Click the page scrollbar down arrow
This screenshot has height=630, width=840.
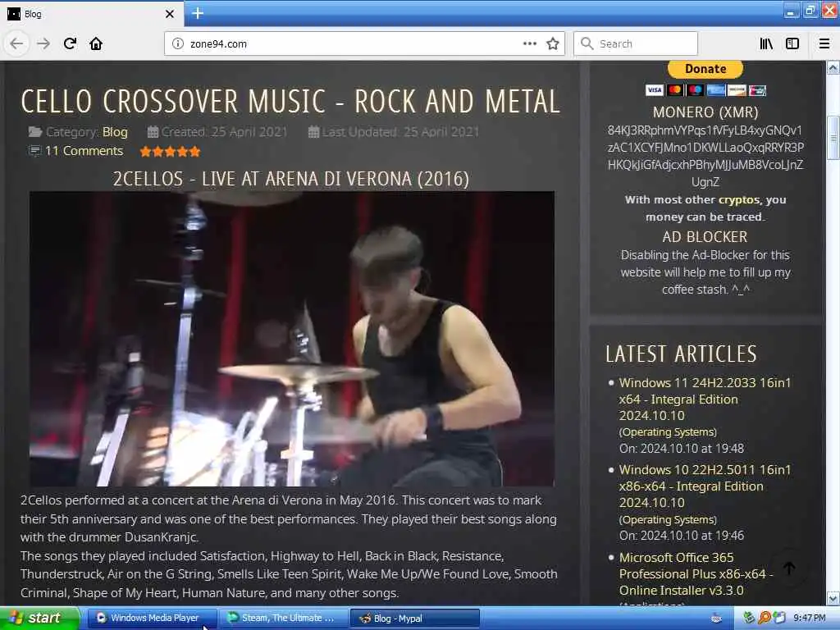click(833, 598)
